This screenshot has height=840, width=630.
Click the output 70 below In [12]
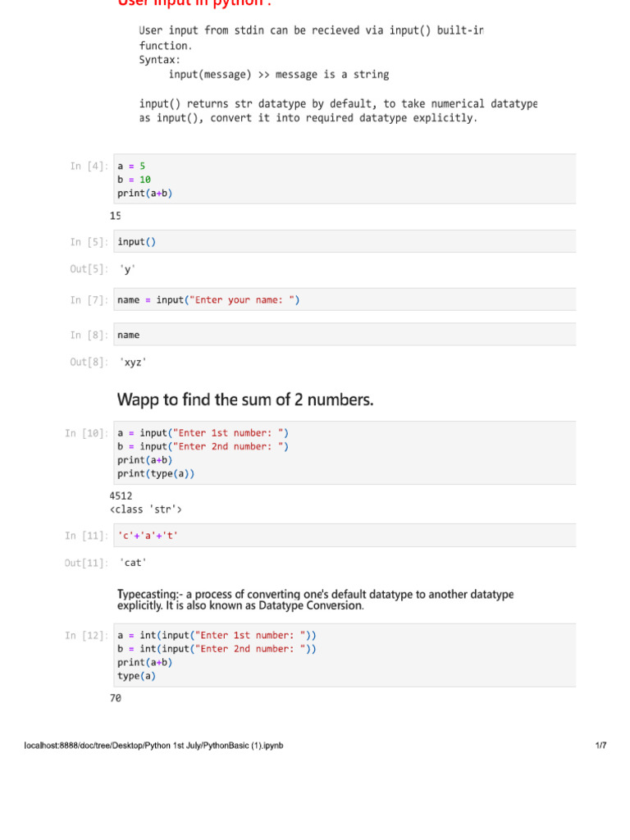coord(115,698)
